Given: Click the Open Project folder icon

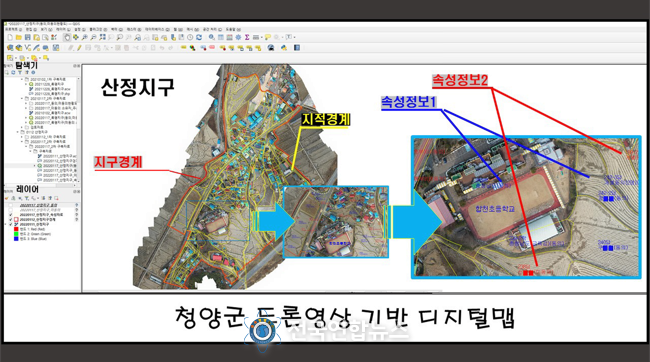Looking at the screenshot, I should point(19,37).
